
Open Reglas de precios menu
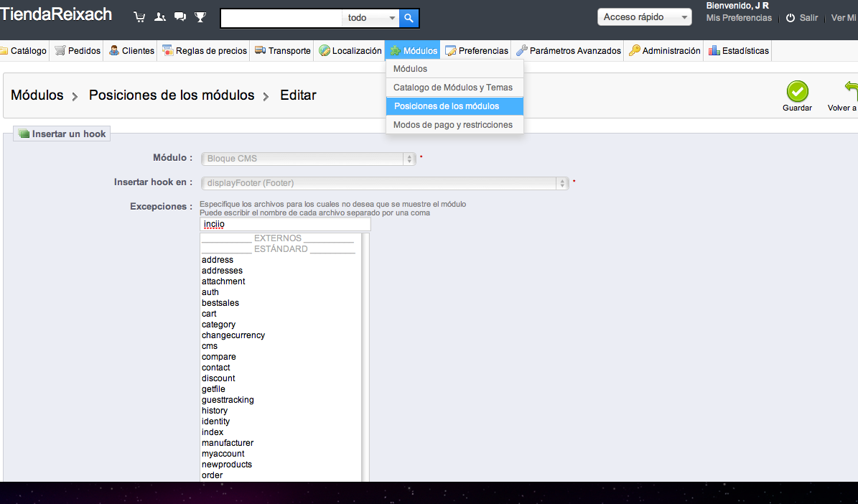pos(204,51)
